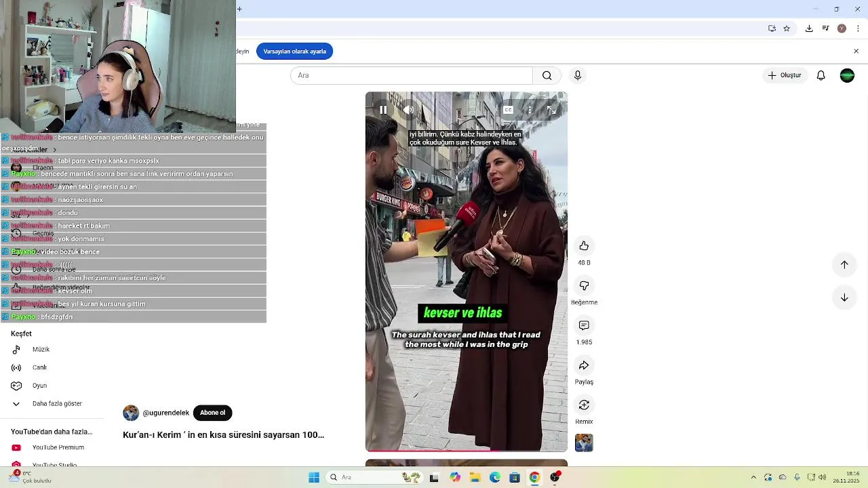
Task: Expand Daha fazla göster in sidebar
Action: [x=57, y=404]
